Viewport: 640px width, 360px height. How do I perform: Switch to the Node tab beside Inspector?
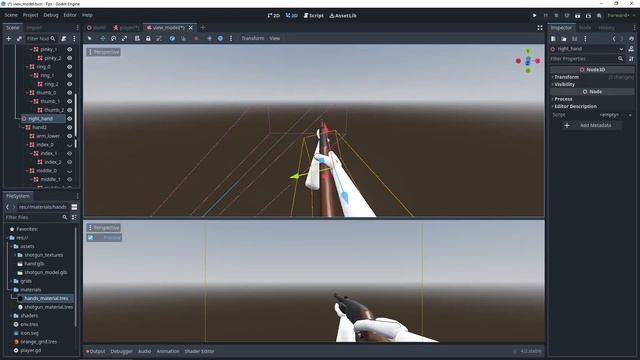(585, 28)
